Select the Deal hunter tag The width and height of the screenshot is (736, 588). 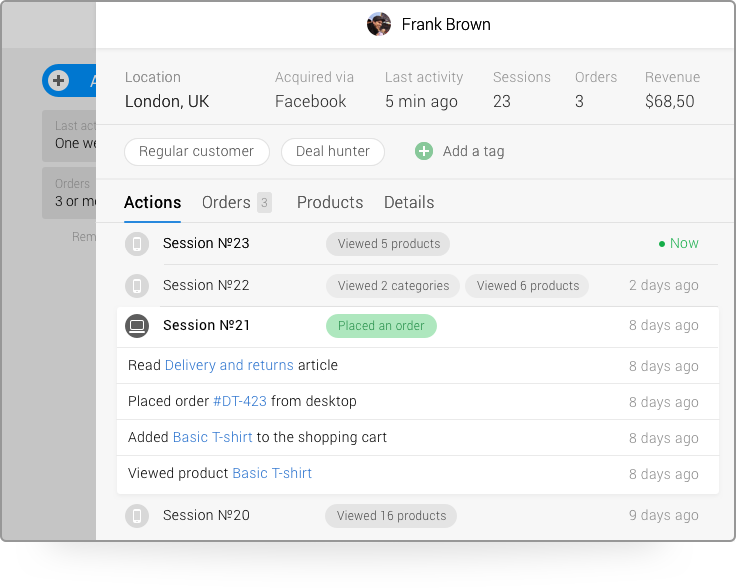click(x=332, y=152)
